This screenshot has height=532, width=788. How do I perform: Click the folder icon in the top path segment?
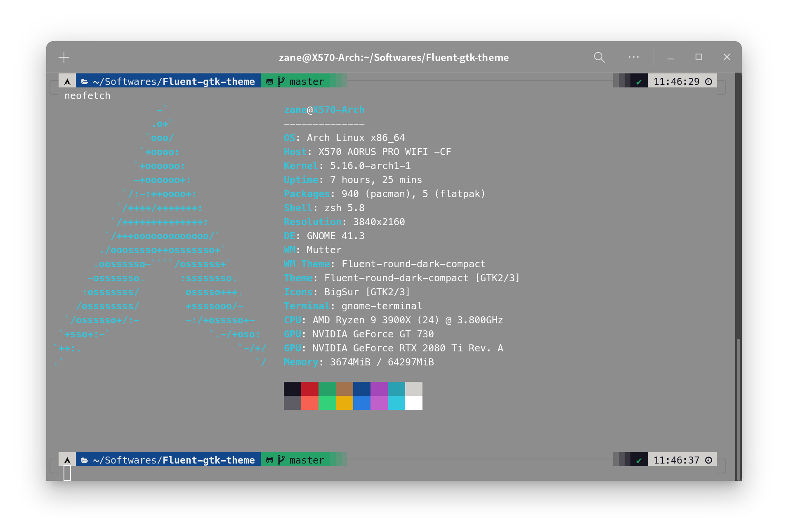[x=84, y=81]
